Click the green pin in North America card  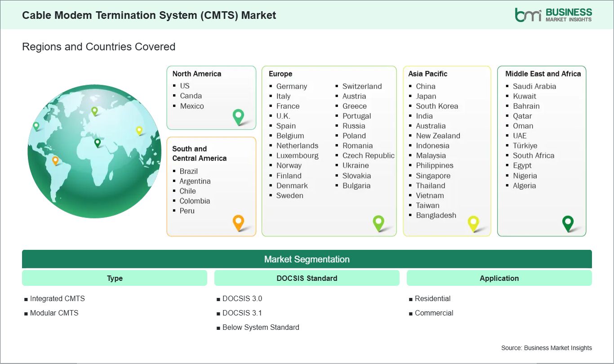[x=238, y=116]
